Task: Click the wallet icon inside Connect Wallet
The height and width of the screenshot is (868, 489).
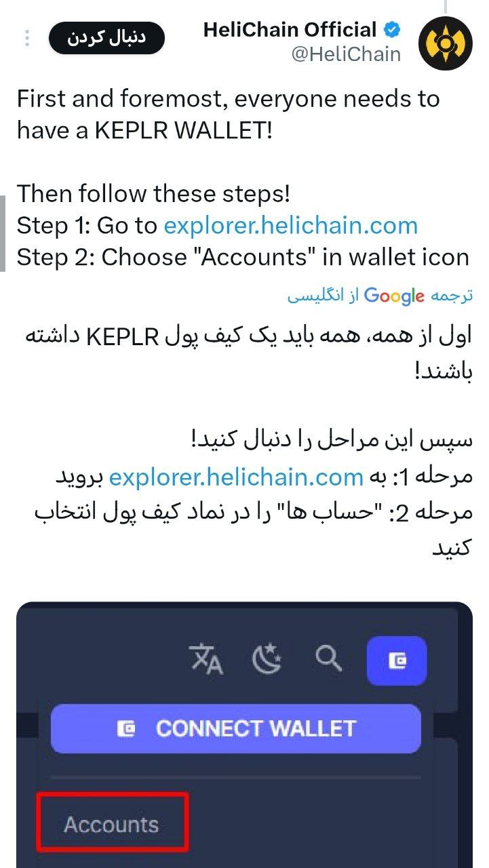Action: coord(127,728)
